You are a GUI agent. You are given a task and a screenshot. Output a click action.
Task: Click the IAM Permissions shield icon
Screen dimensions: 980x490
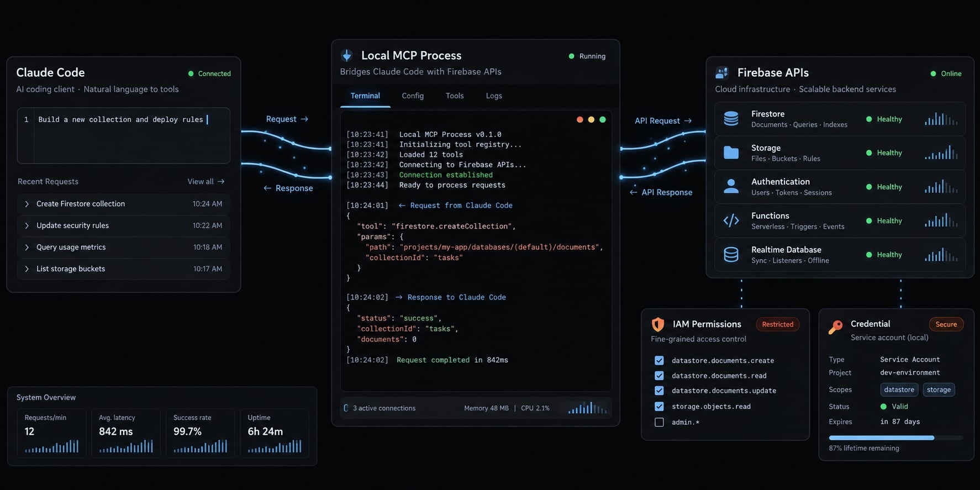pyautogui.click(x=657, y=324)
